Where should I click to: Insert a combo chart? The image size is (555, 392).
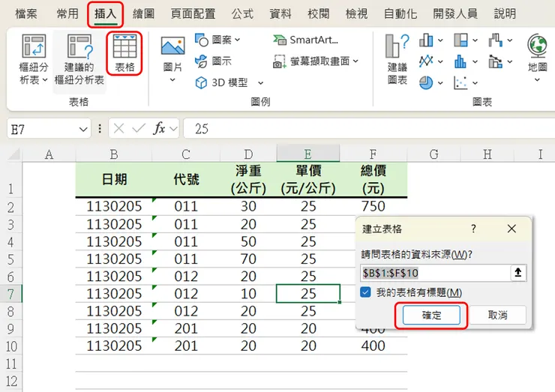pos(496,61)
